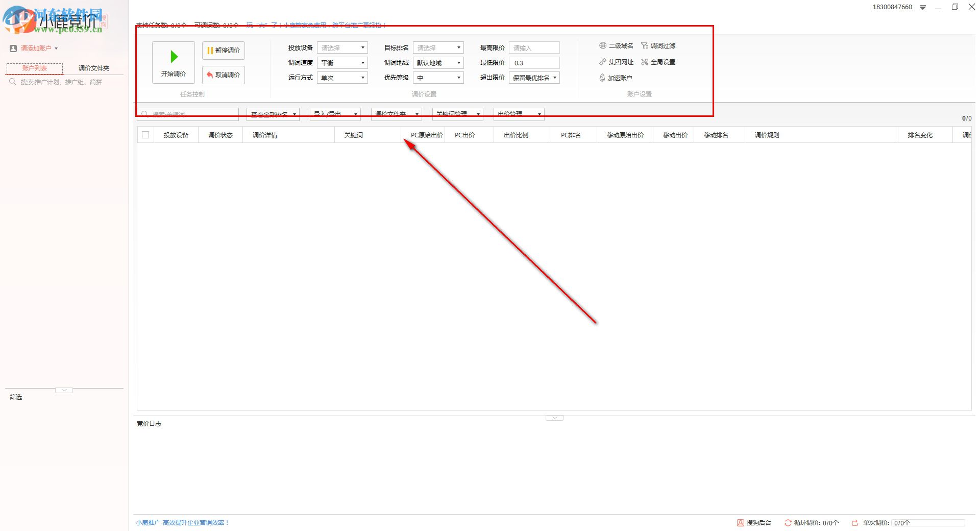980x531 pixels.
Task: Click the account number 18300847660
Action: click(892, 7)
